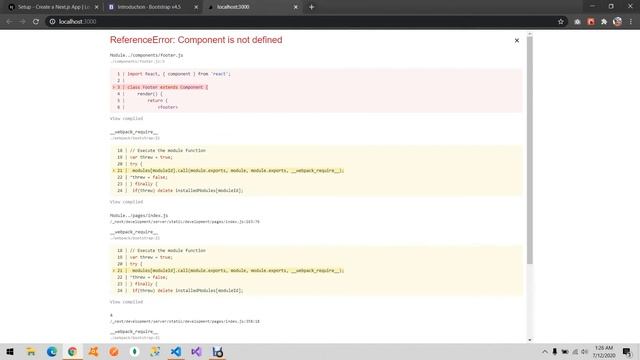Open the orange Postman icon on taskbar

click(114, 352)
